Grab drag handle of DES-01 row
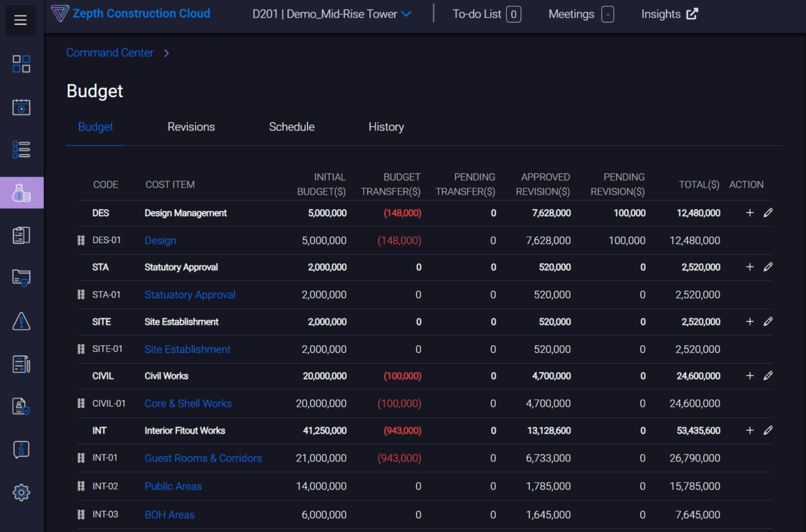This screenshot has height=532, width=806. point(81,240)
